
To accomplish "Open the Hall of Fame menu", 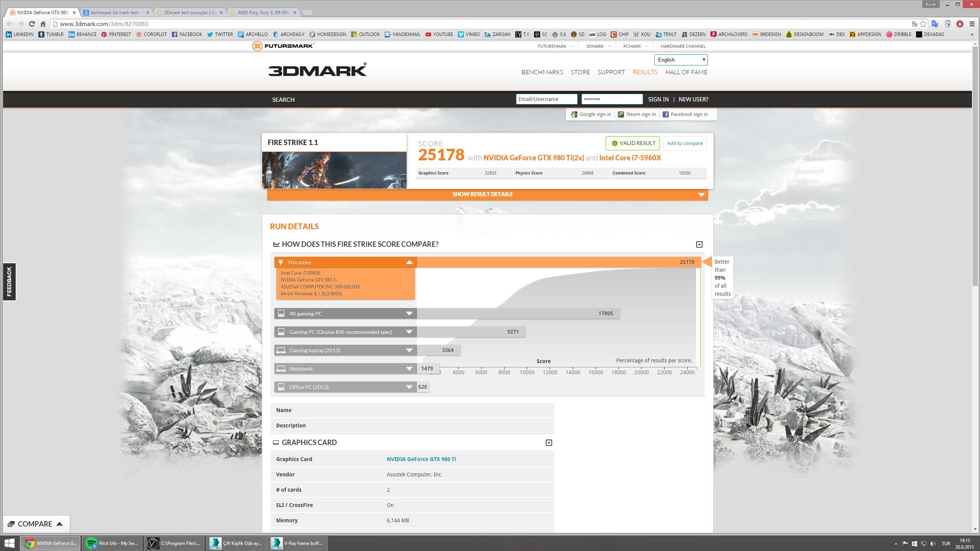I will [686, 72].
